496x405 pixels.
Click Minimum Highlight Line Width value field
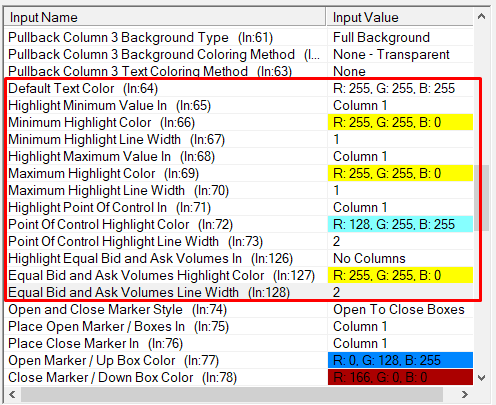tap(400, 139)
